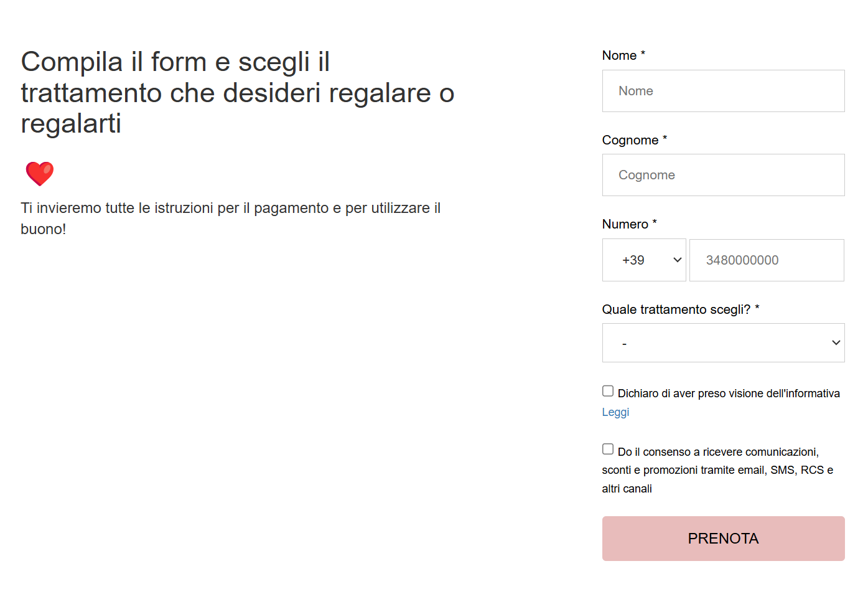Click inside the Nome input field

coord(723,91)
